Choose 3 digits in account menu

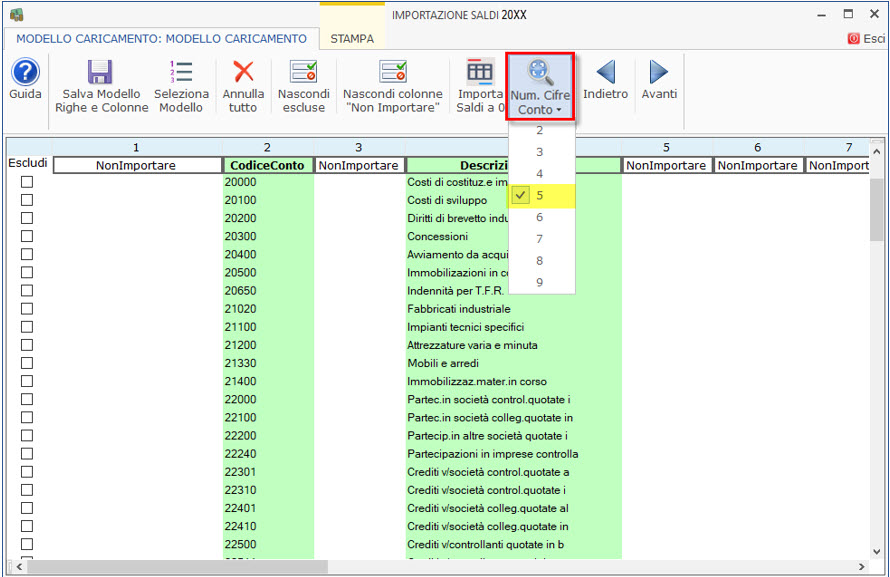(541, 152)
